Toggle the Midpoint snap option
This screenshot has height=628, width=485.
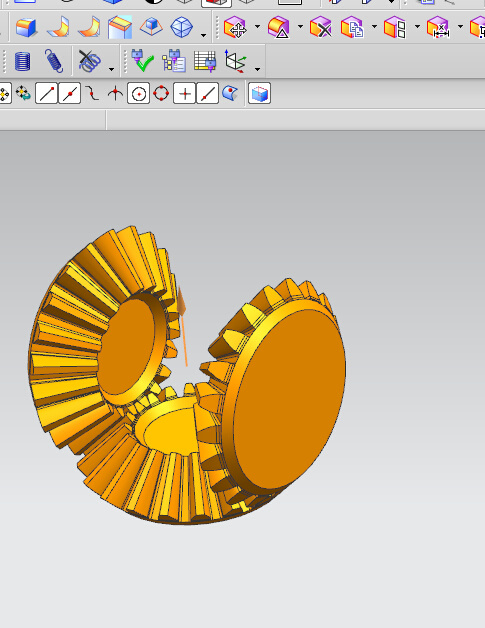coord(70,93)
